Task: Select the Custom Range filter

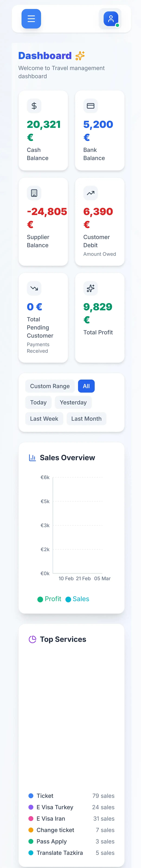Action: point(50,386)
